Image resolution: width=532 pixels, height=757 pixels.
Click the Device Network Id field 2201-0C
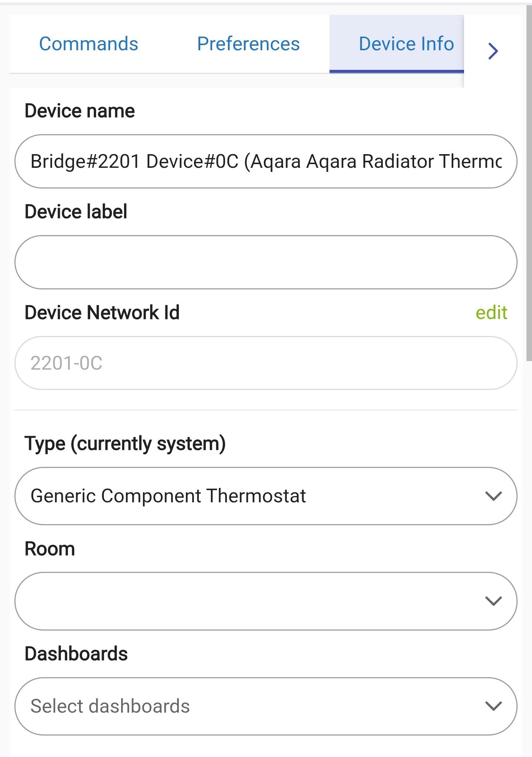(265, 363)
